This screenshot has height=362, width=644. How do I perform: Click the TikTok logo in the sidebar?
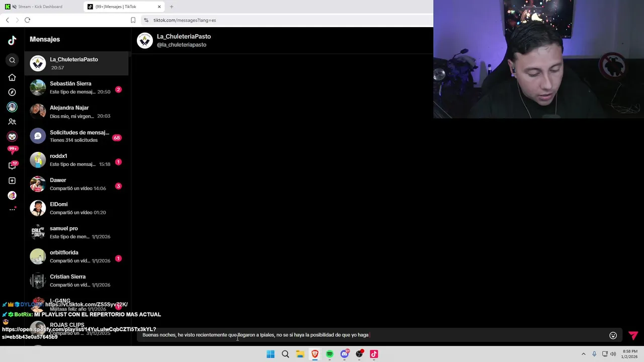point(12,41)
